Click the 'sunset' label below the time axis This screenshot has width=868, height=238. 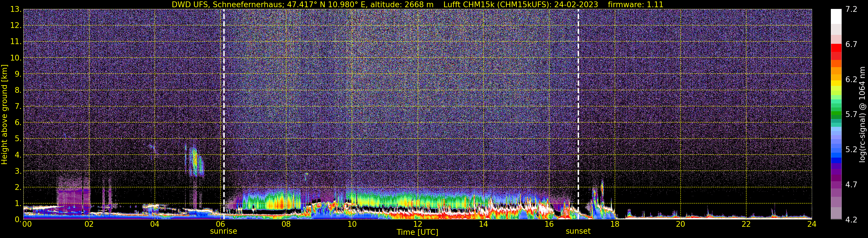click(578, 231)
